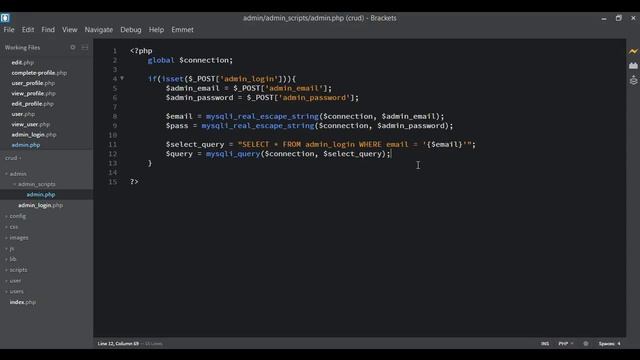Toggle INS insert mode indicator
Image resolution: width=640 pixels, height=360 pixels.
[545, 344]
